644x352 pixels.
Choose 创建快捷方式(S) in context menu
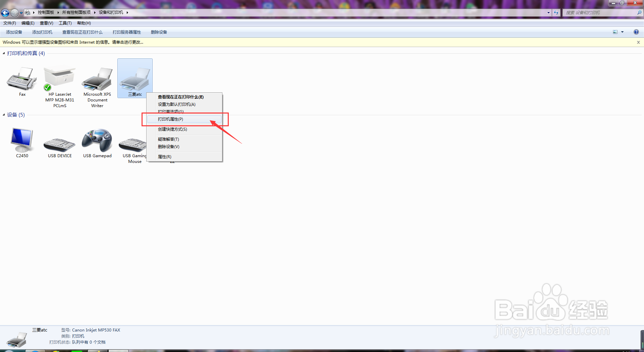click(184, 129)
